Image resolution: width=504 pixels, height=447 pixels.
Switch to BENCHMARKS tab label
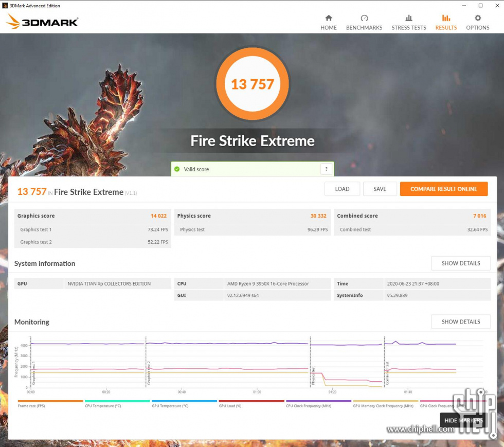click(364, 28)
